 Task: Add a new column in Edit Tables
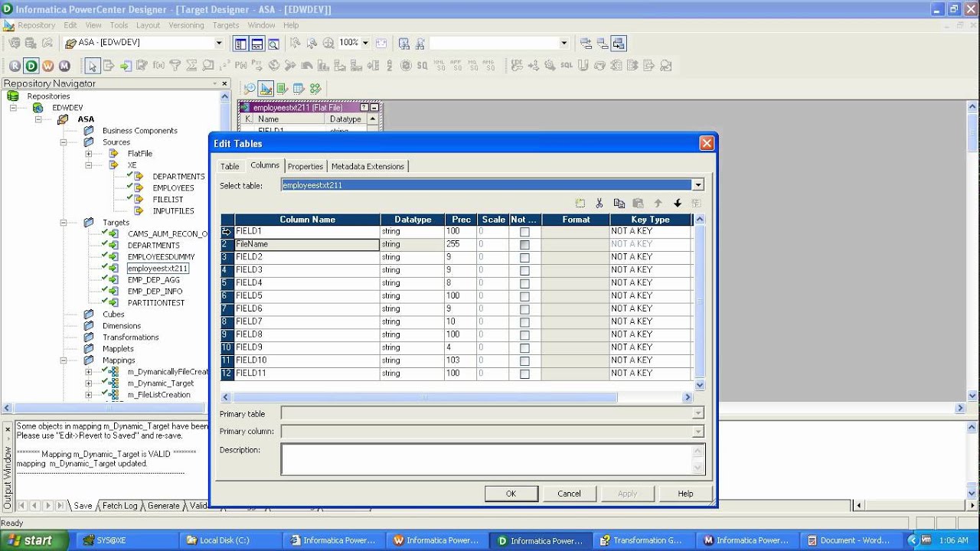pos(580,204)
